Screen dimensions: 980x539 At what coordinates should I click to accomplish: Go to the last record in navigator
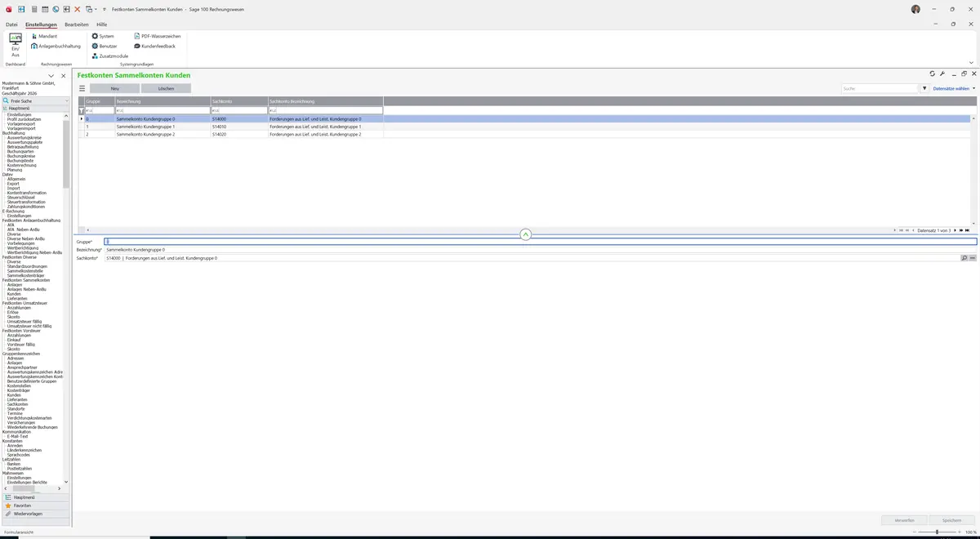[x=968, y=230]
